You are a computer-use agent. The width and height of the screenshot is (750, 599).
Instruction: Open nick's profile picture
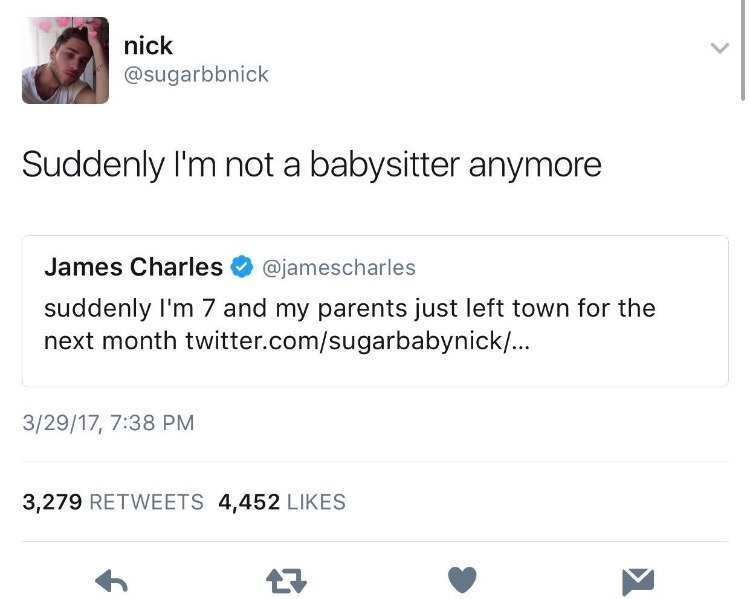[65, 61]
